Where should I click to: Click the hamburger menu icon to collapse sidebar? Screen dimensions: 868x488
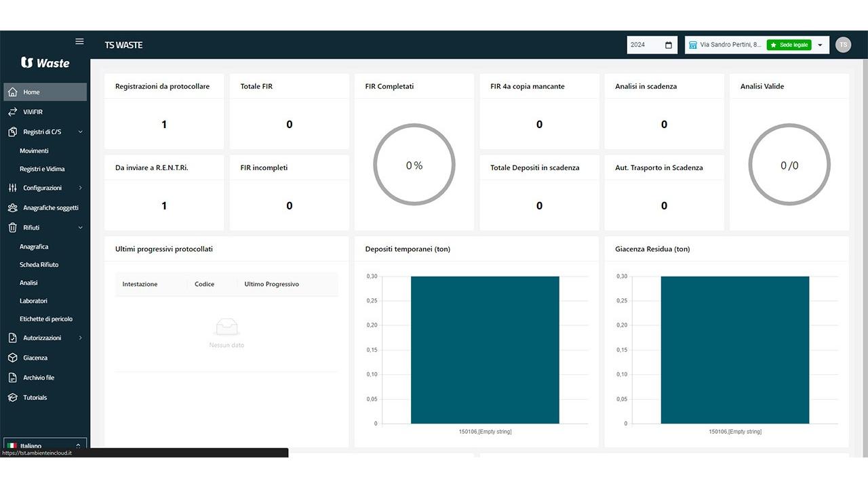(x=79, y=41)
